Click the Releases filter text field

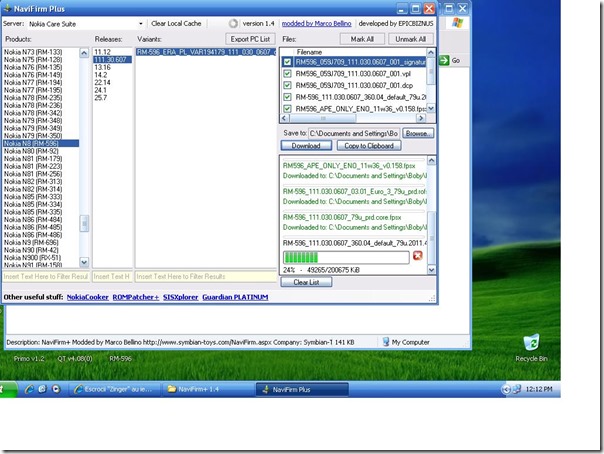112,276
